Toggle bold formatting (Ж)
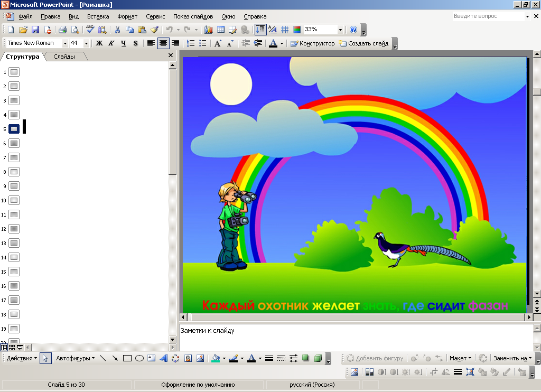The image size is (541, 392). click(99, 43)
